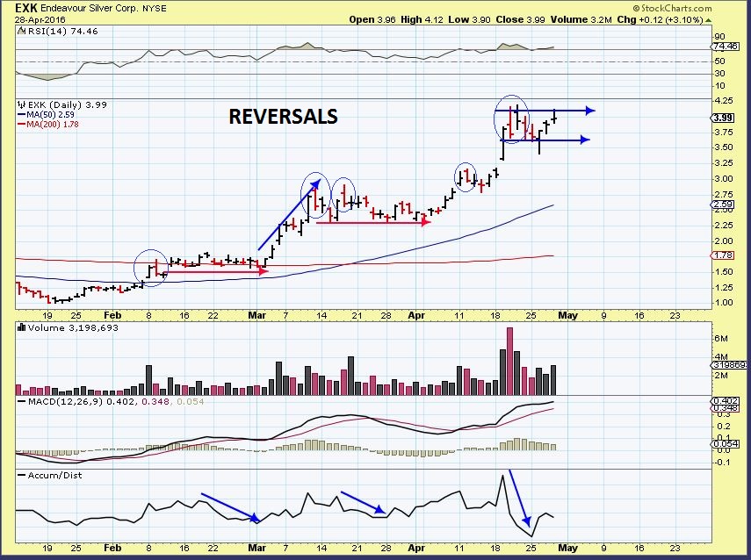The width and height of the screenshot is (751, 560).
Task: Click the MA(200) 1.78 legend entry
Action: coord(53,125)
